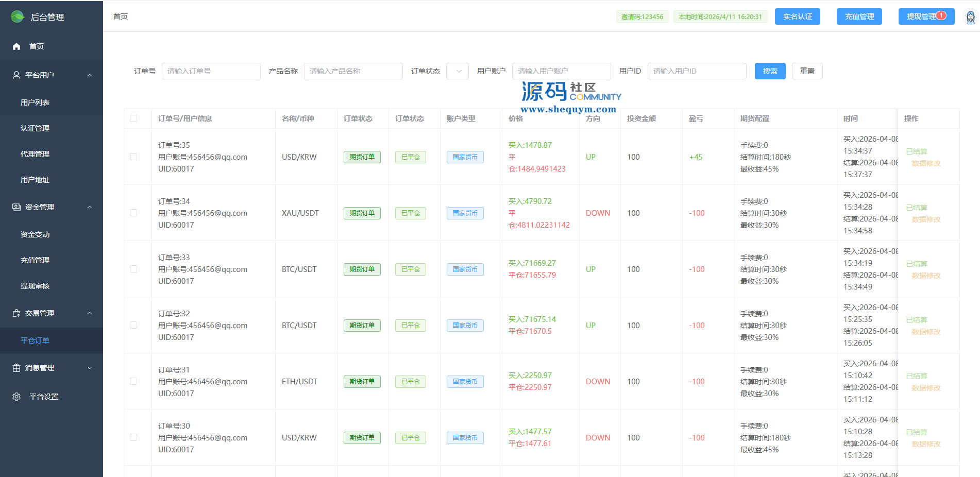Go to 用户列表 in sidebar

coord(35,103)
